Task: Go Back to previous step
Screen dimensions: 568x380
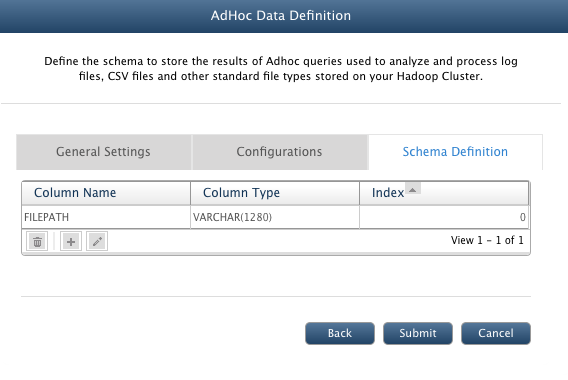Action: 340,333
